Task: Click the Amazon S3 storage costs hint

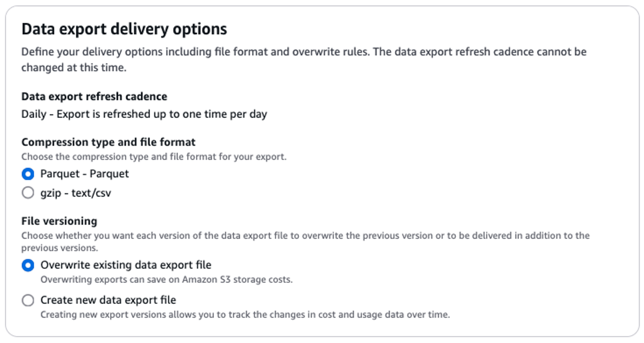Action: 167,280
